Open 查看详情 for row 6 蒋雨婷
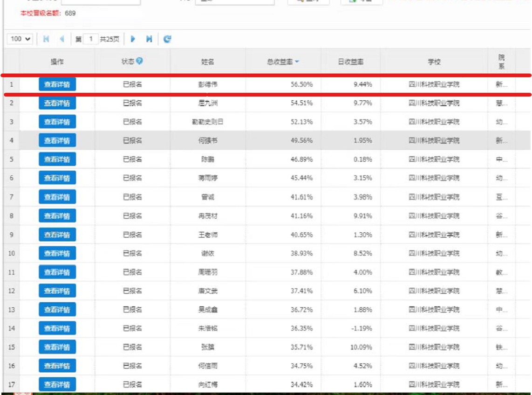The height and width of the screenshot is (395, 532). pos(57,178)
